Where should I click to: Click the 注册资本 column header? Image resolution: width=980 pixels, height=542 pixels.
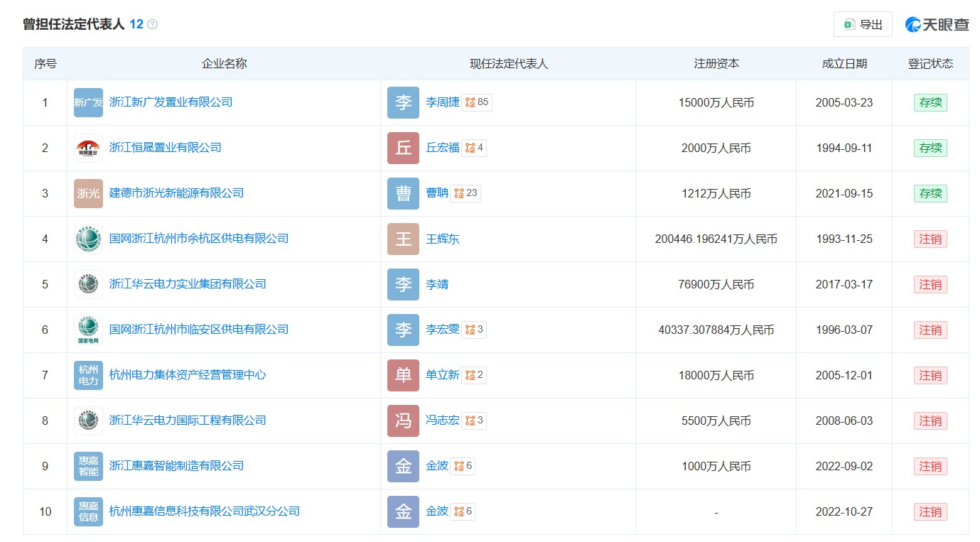[x=716, y=64]
